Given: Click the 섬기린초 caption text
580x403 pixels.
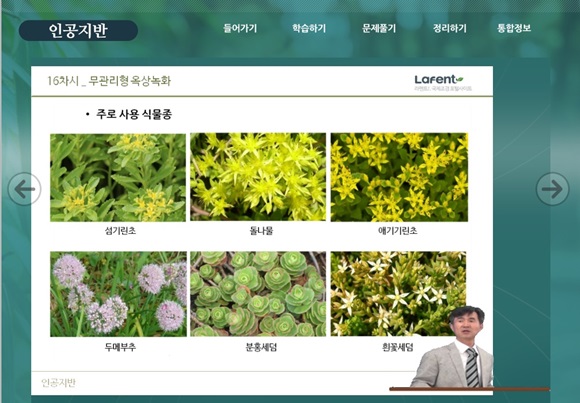Looking at the screenshot, I should pos(120,231).
